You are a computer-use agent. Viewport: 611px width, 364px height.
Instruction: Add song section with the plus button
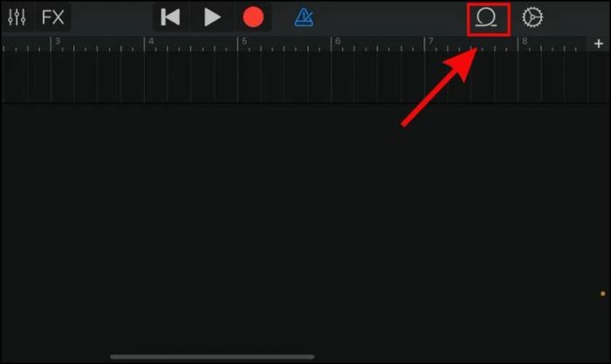(599, 44)
